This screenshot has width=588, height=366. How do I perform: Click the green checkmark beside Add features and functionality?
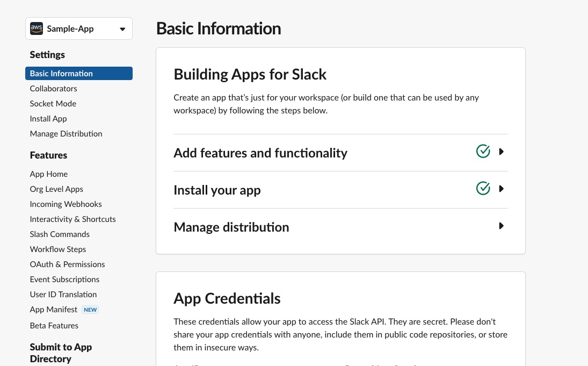tap(483, 151)
